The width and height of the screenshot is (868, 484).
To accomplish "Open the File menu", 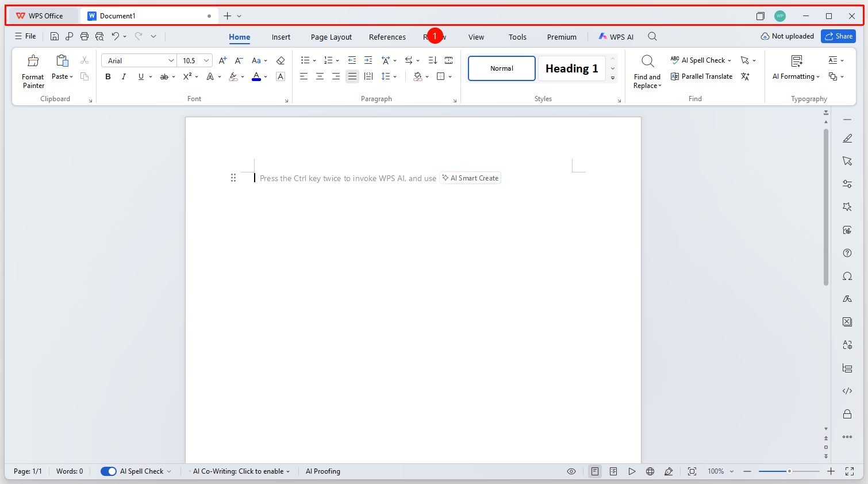I will 25,36.
